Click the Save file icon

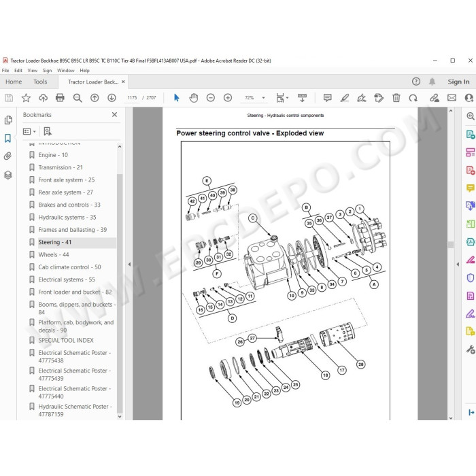point(9,98)
